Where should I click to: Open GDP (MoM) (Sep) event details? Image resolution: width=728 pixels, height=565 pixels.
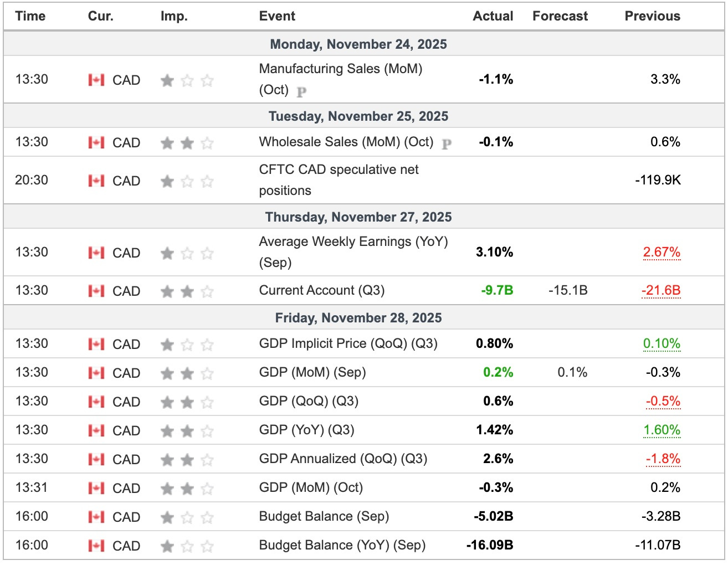312,372
